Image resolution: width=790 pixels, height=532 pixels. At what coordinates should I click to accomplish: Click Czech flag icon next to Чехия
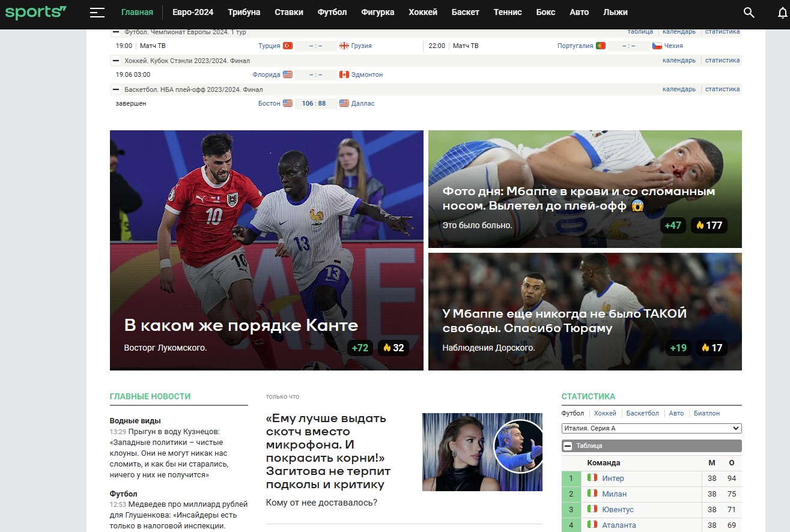(657, 46)
